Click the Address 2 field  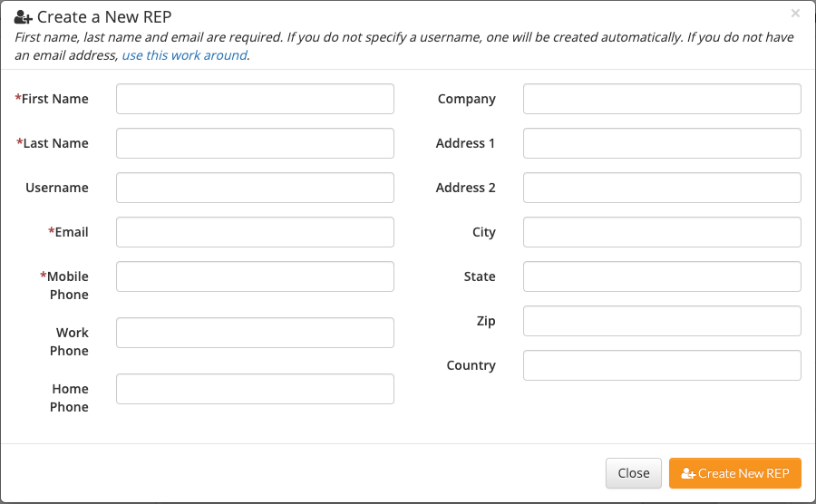pyautogui.click(x=662, y=188)
